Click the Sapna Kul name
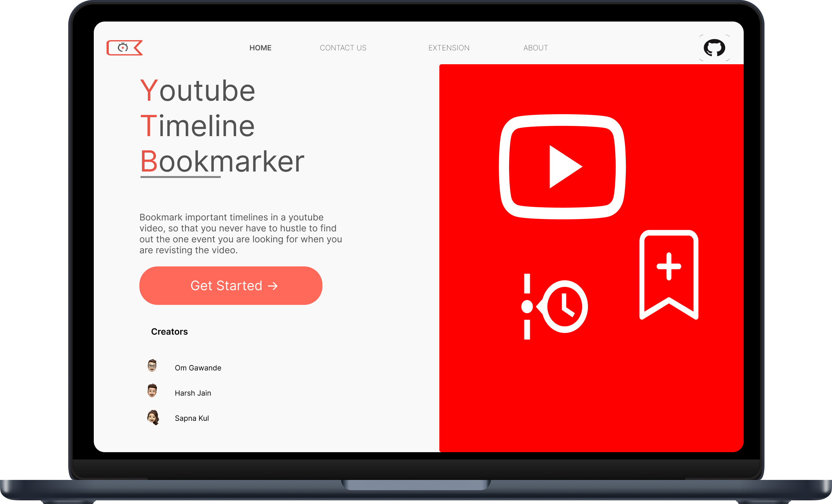 point(192,418)
